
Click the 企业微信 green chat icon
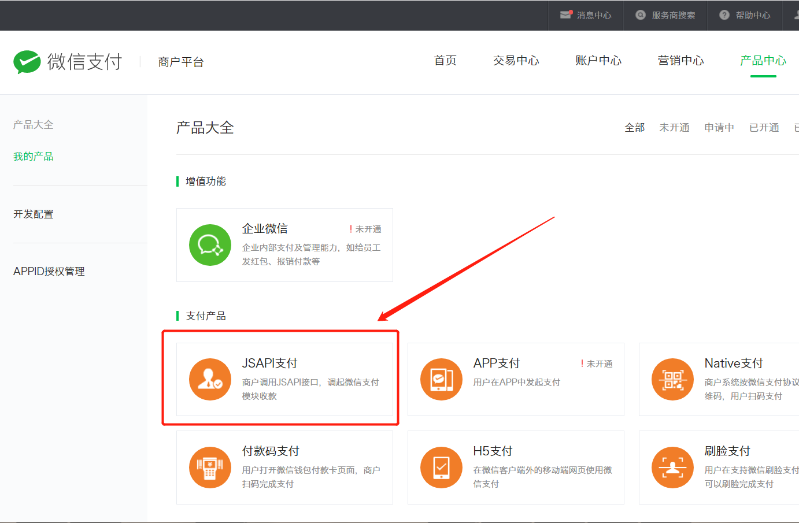210,245
